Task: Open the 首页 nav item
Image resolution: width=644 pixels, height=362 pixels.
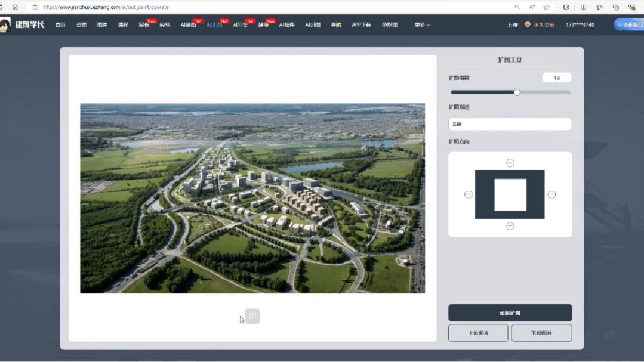Action: click(x=60, y=25)
